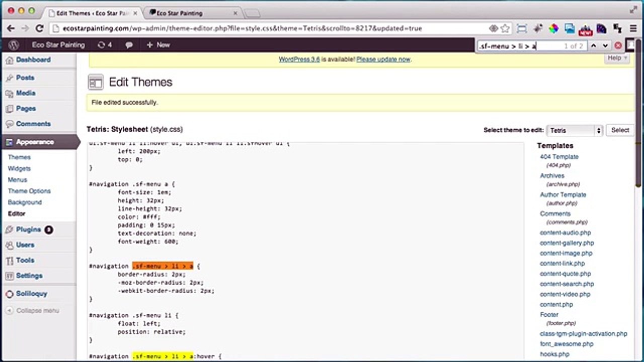Open content-gallery.php template file
The height and width of the screenshot is (362, 644).
tap(567, 243)
